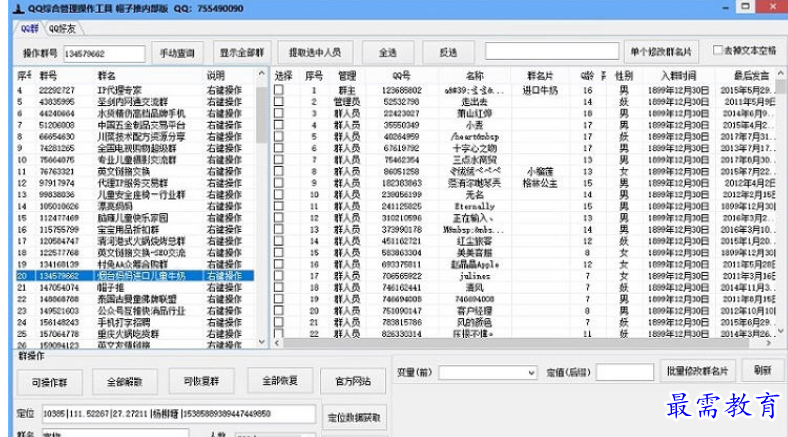Focus the 定值(后缀) input field

point(625,372)
